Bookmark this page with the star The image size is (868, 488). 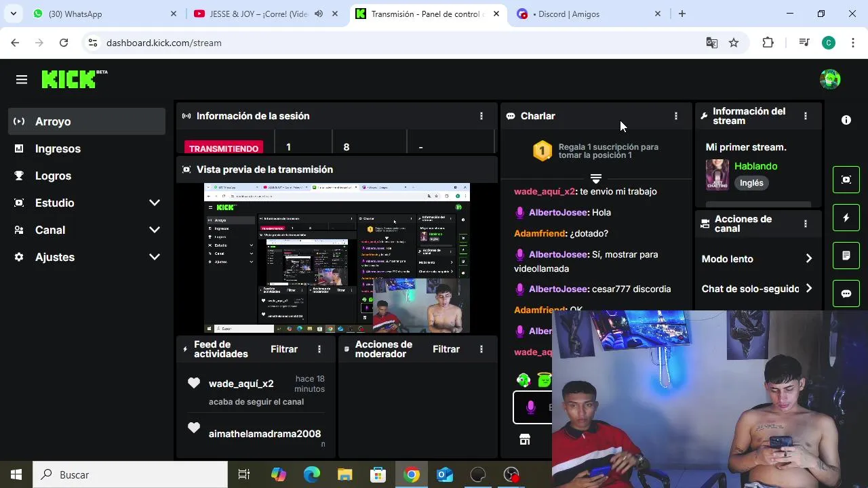point(734,43)
